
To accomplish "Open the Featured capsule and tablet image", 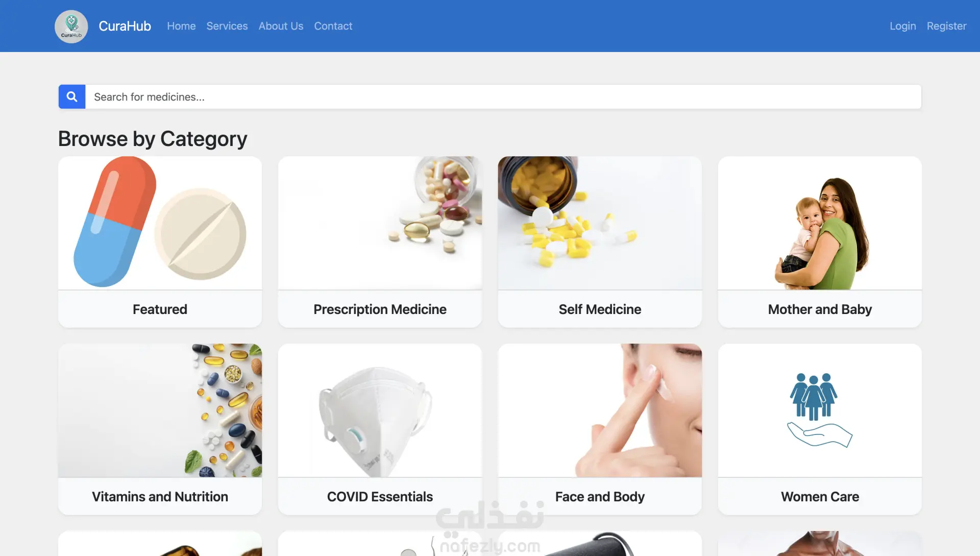I will click(x=160, y=223).
